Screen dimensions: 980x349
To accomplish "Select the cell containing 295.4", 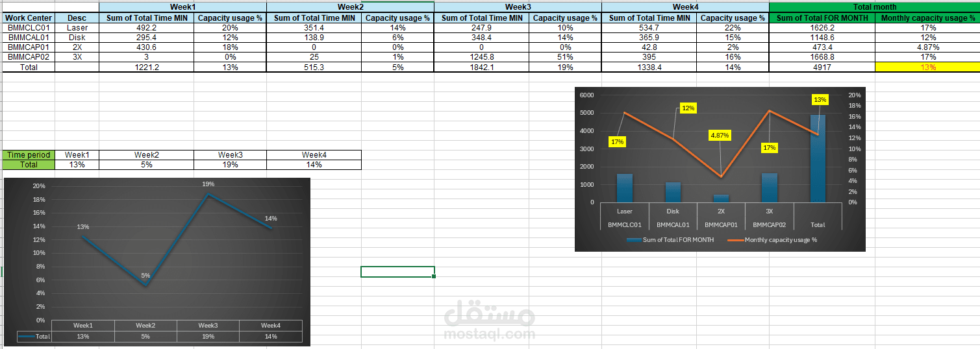I will tap(146, 38).
